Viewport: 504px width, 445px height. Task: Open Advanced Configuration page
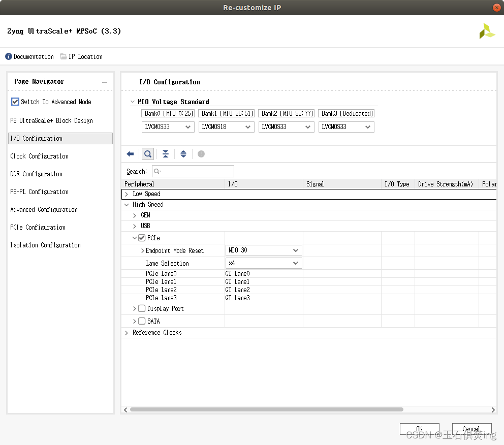tap(44, 209)
